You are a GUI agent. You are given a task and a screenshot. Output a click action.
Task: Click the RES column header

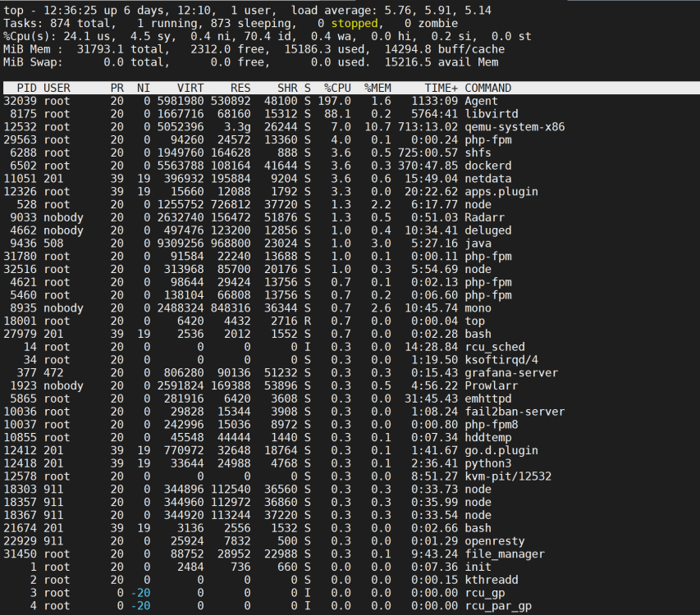tap(240, 88)
